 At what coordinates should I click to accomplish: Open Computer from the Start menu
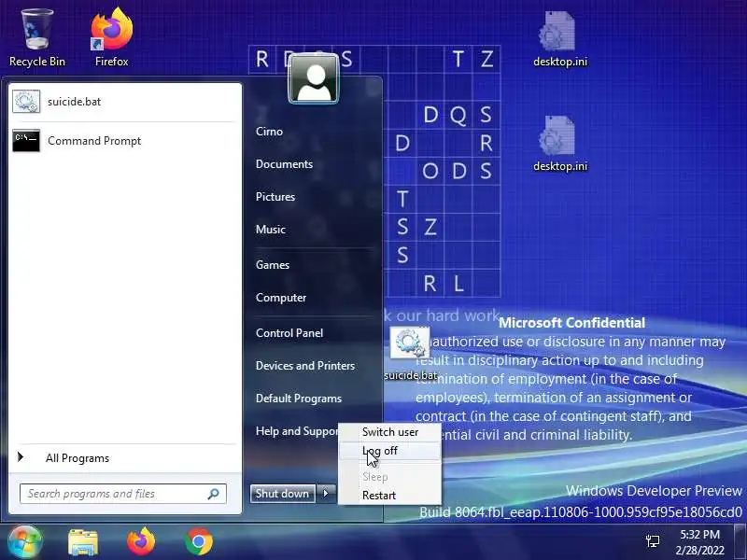[281, 298]
